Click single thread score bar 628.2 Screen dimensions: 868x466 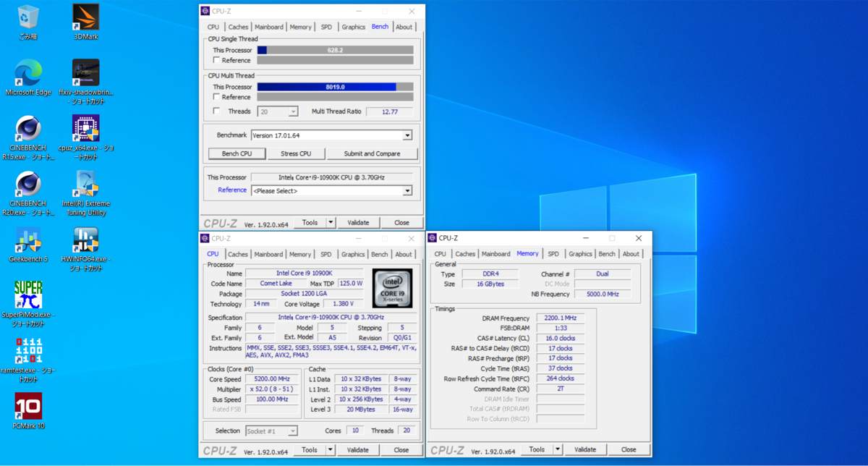tap(335, 51)
